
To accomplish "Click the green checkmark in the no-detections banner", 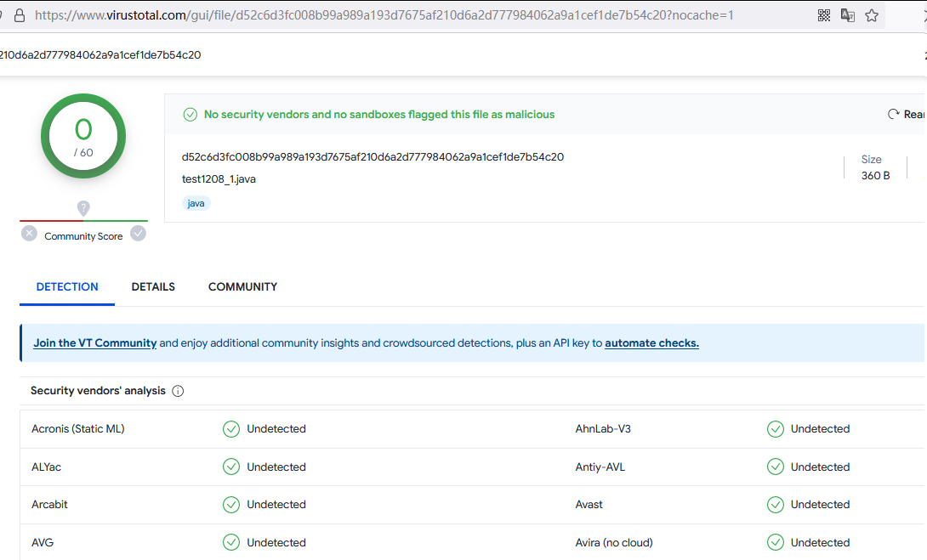I will point(191,114).
